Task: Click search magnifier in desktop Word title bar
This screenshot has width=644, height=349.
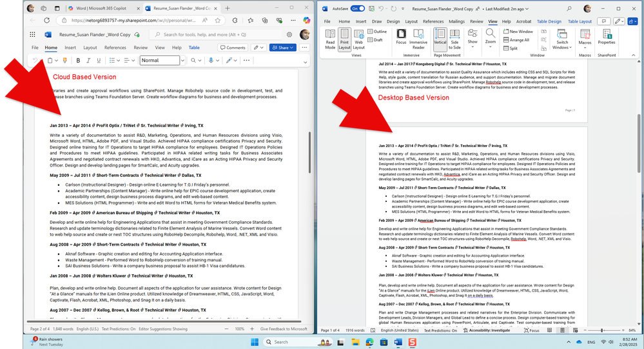Action: [569, 8]
